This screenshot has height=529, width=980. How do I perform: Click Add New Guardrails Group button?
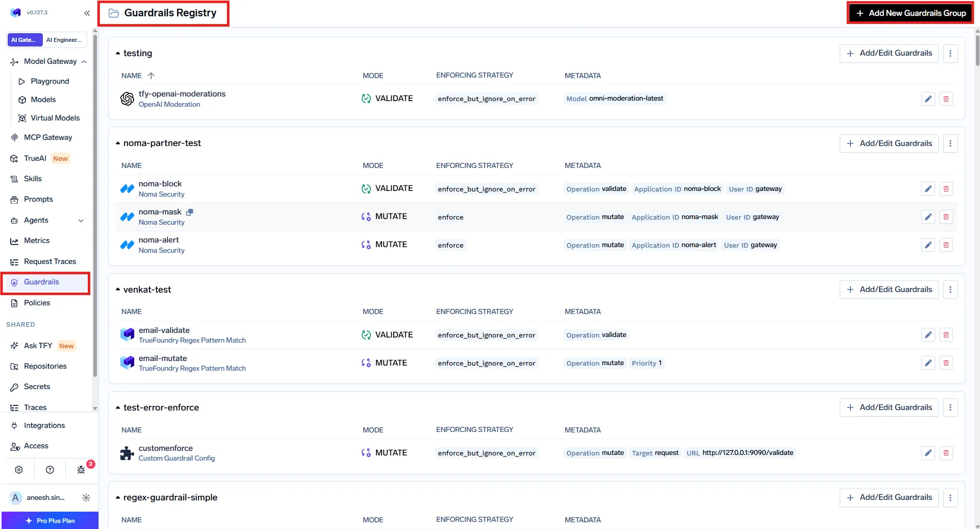pyautogui.click(x=911, y=13)
